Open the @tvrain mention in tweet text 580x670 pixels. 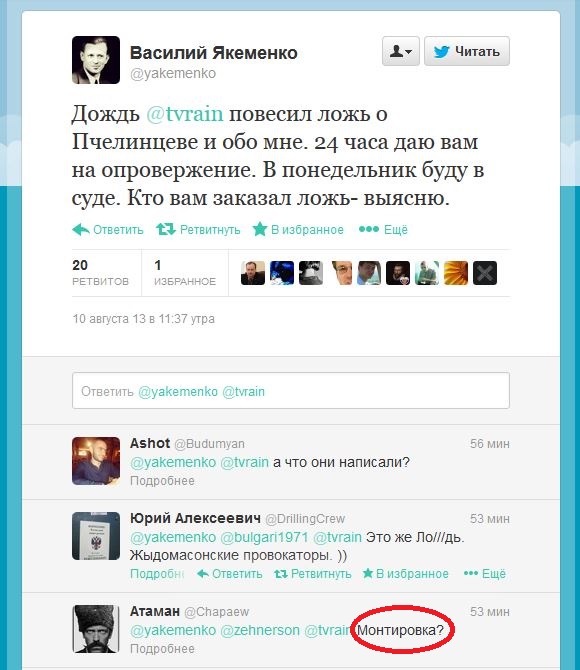(185, 114)
